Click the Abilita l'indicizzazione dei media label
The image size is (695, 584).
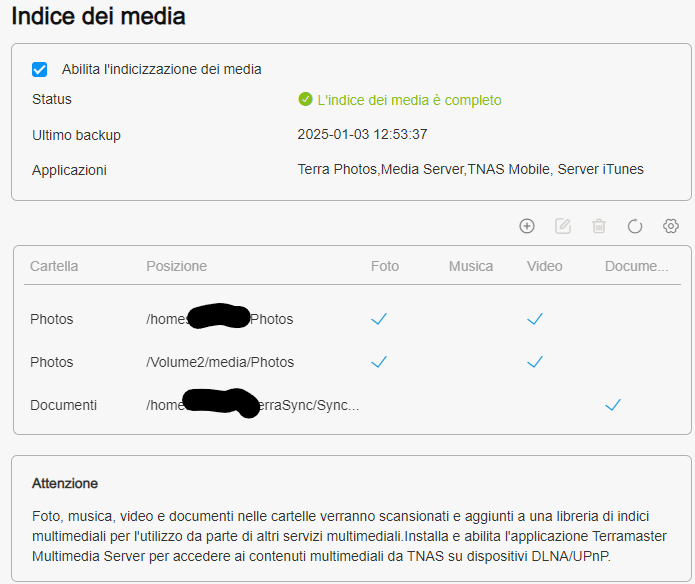[x=161, y=69]
